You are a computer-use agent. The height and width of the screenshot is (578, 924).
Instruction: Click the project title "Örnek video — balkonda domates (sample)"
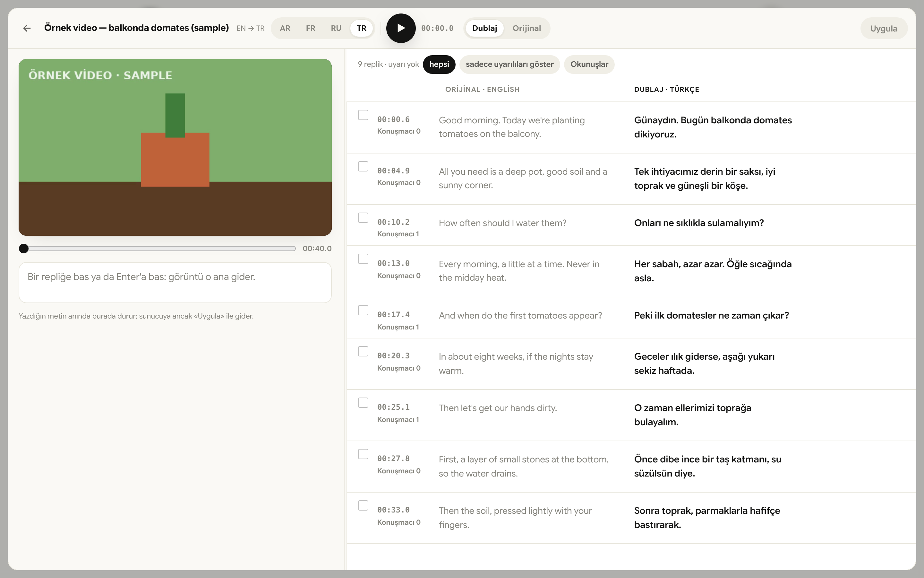pos(136,28)
